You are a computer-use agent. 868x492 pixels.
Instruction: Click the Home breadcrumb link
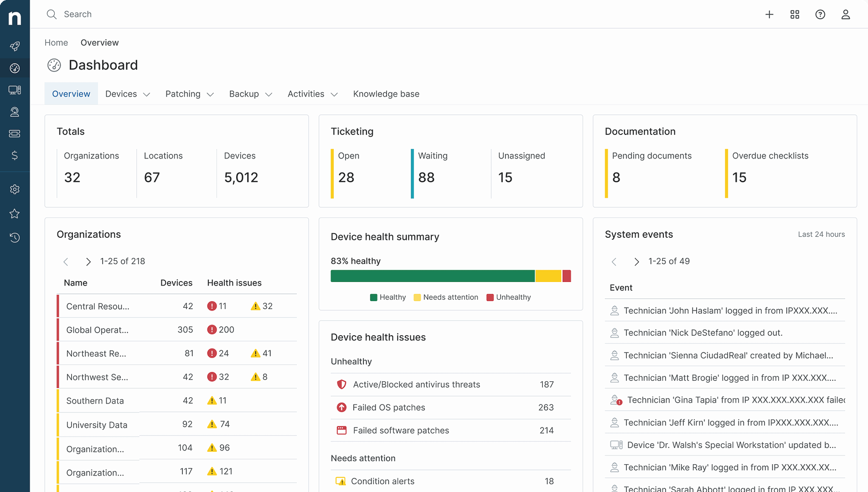coord(56,42)
